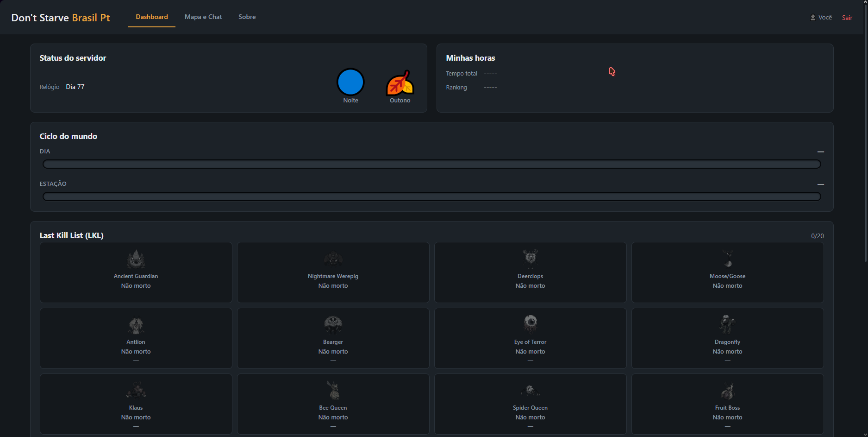Screen dimensions: 868x437
Task: Click the Klaus name label
Action: pos(136,408)
